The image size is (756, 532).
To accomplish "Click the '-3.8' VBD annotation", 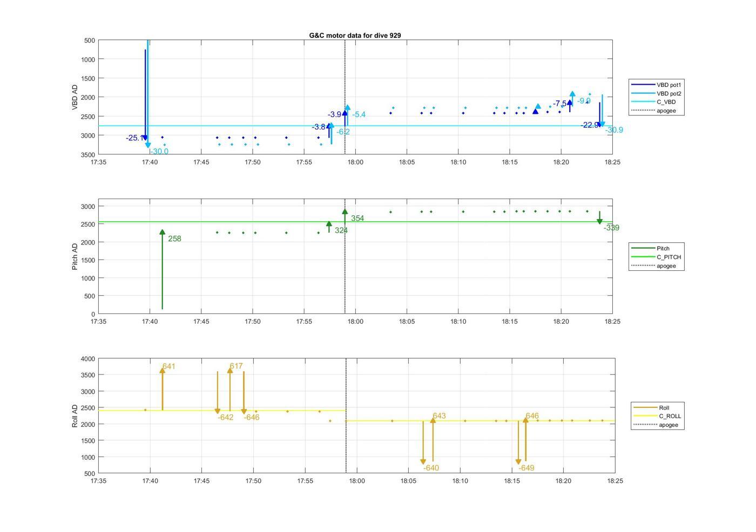I will click(319, 127).
